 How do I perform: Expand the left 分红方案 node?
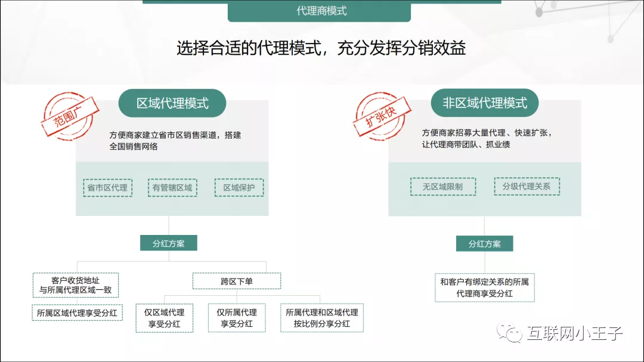point(168,243)
